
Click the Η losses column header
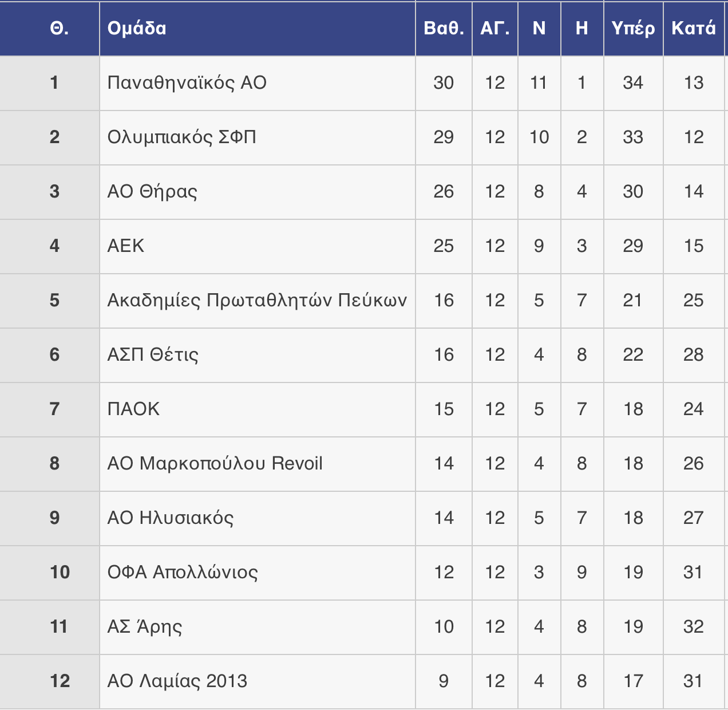[582, 28]
